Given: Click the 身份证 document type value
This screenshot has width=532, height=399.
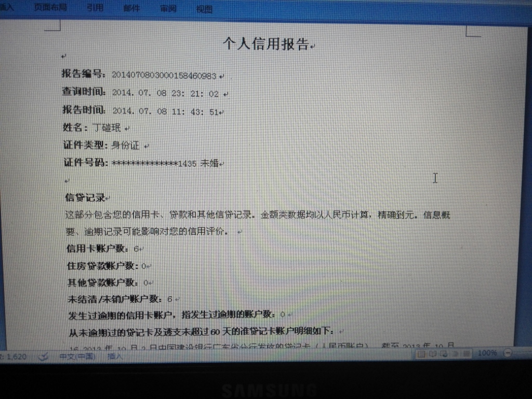Looking at the screenshot, I should pos(125,145).
